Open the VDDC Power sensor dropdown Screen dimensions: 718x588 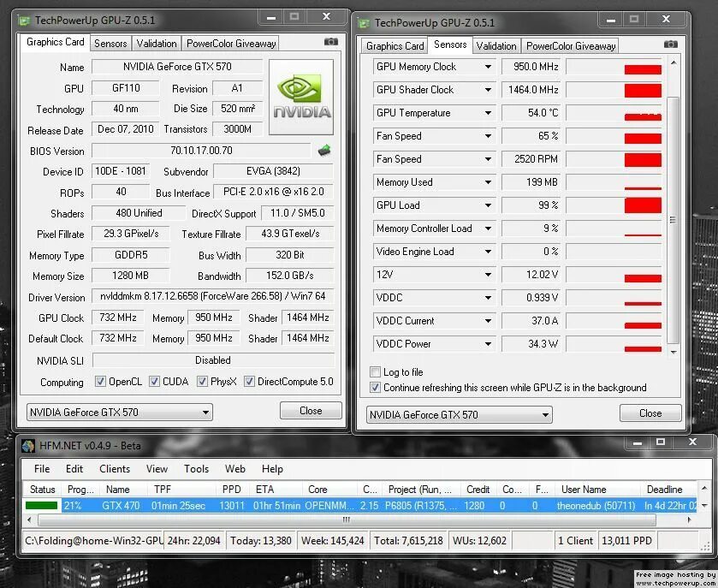tap(488, 344)
